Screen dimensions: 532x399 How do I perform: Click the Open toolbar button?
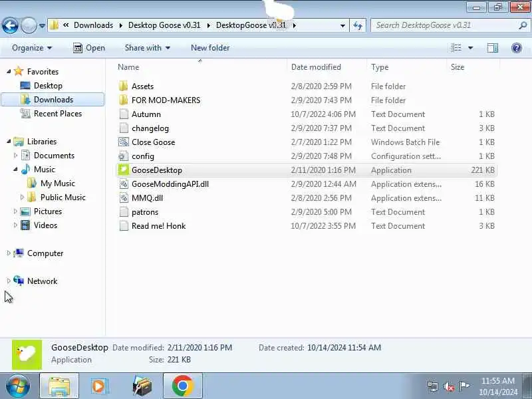pos(89,48)
